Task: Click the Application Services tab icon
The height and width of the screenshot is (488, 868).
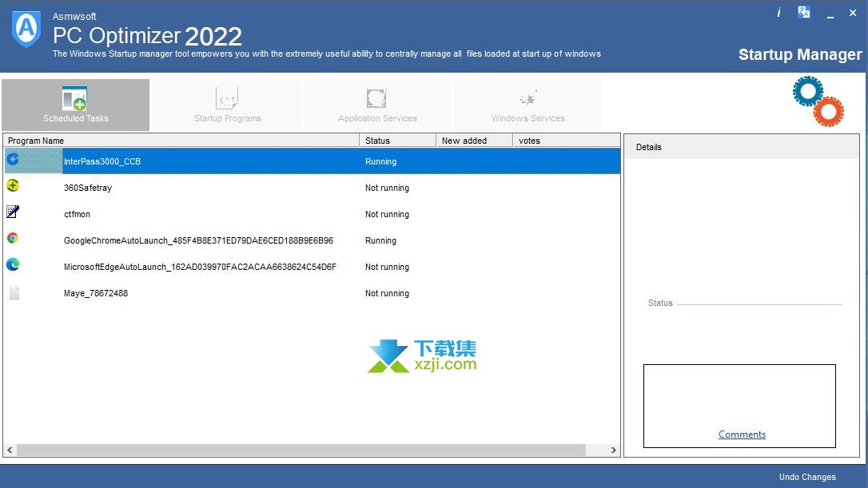Action: coord(376,98)
